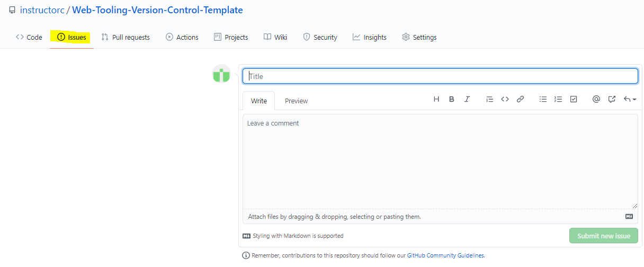644x267 pixels.
Task: Add a link via chain icon
Action: point(520,99)
